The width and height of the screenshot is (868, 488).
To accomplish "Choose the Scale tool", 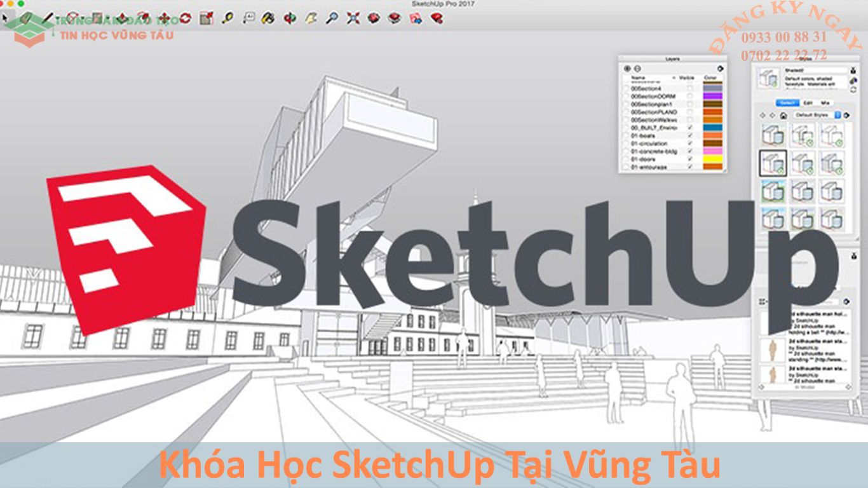I will click(x=206, y=18).
